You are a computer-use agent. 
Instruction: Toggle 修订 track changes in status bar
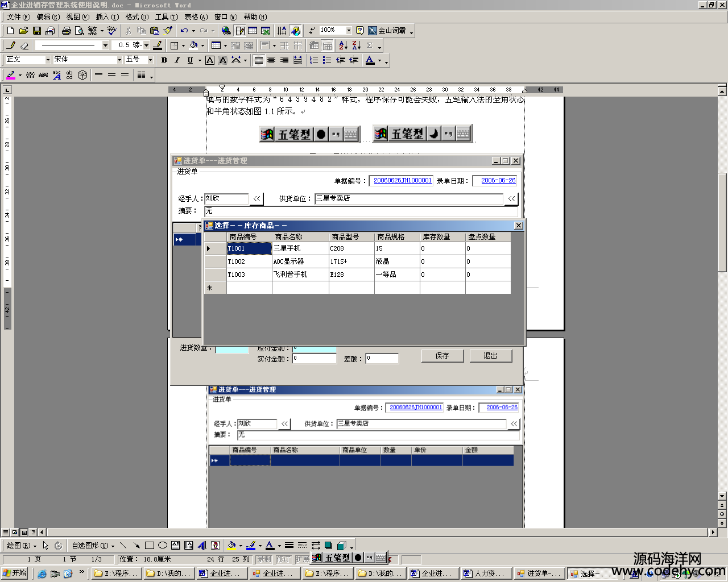click(283, 559)
